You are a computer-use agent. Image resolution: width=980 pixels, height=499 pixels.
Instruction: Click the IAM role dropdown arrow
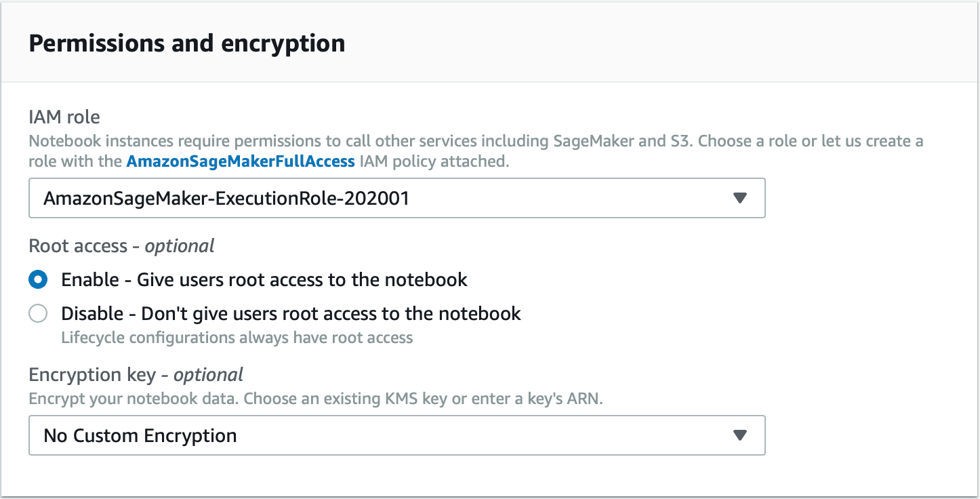pyautogui.click(x=740, y=198)
